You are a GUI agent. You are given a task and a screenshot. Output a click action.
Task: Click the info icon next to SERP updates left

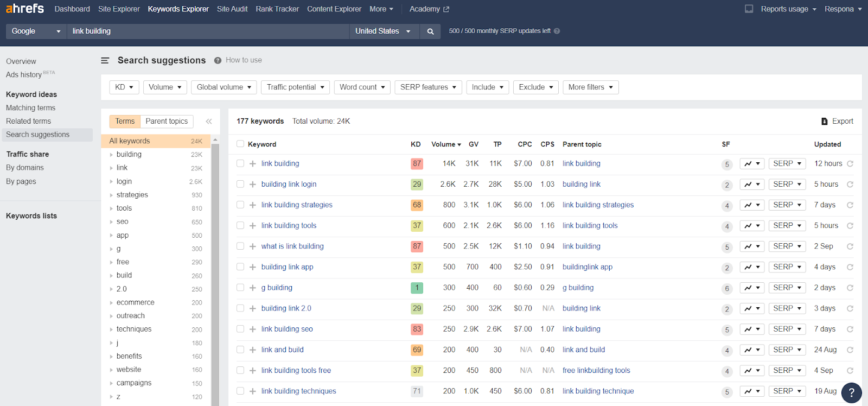coord(557,31)
